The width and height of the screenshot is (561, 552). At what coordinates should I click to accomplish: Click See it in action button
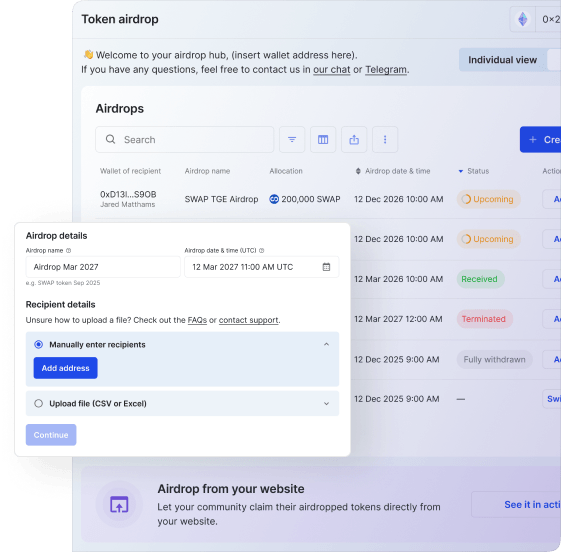point(516,504)
